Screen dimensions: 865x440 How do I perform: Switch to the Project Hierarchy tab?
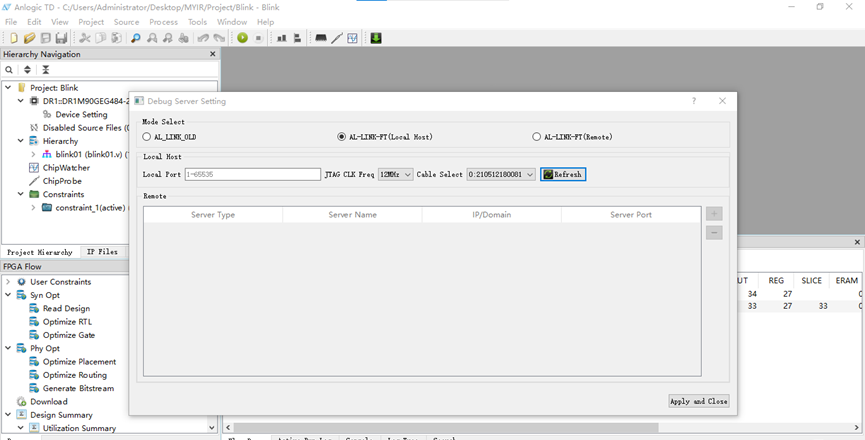(40, 252)
